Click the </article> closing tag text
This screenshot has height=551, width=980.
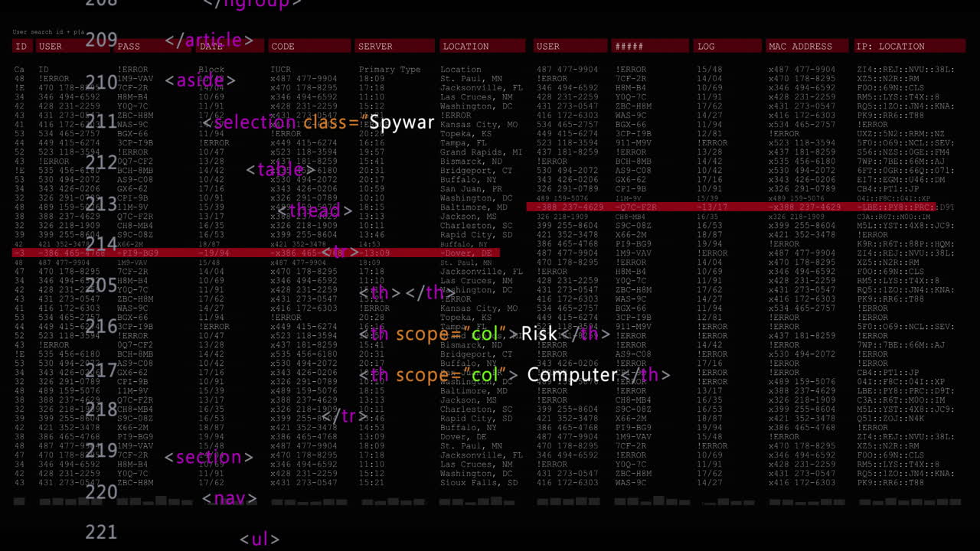tap(211, 40)
